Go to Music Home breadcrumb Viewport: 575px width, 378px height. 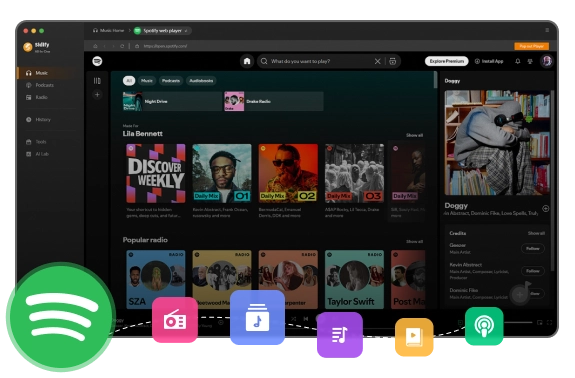(109, 30)
